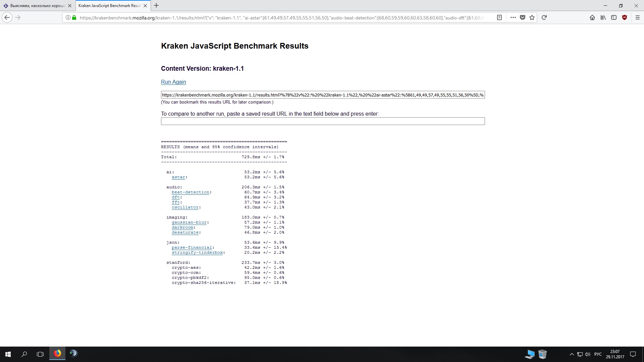Viewport: 644px width, 362px height.
Task: Open the Firefox hamburger menu
Action: tap(638, 17)
